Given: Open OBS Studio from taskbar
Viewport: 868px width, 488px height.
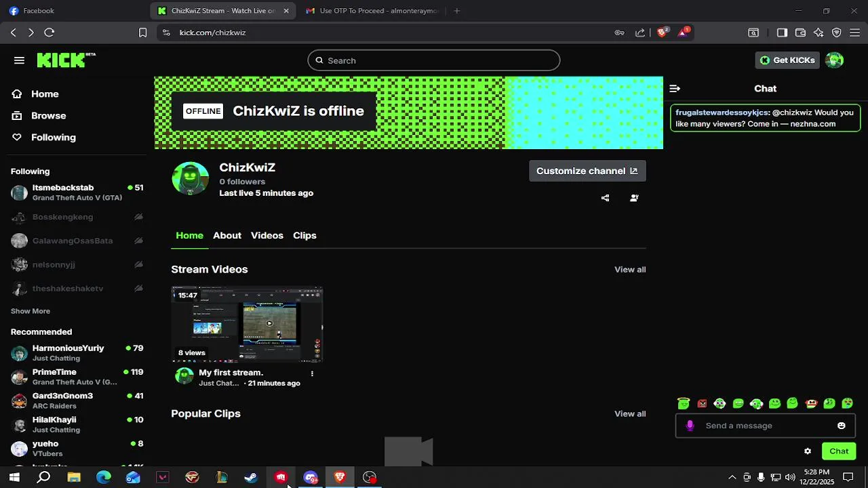Looking at the screenshot, I should [370, 477].
